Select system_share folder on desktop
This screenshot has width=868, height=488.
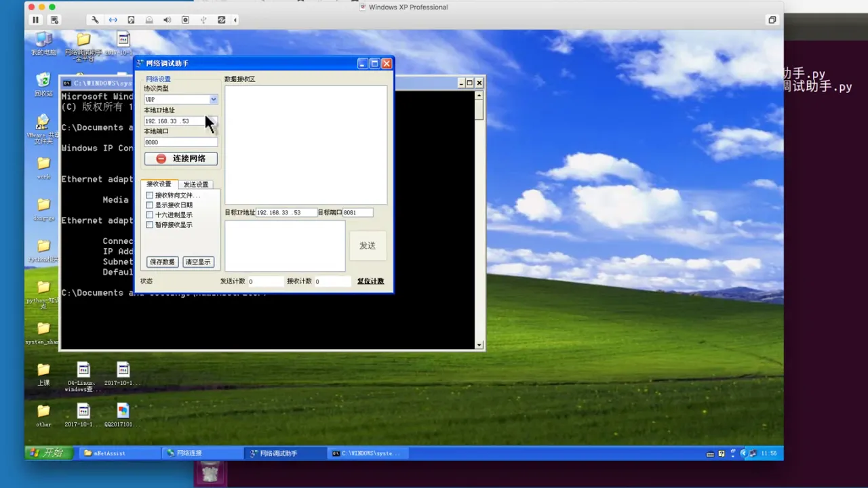[x=43, y=333]
